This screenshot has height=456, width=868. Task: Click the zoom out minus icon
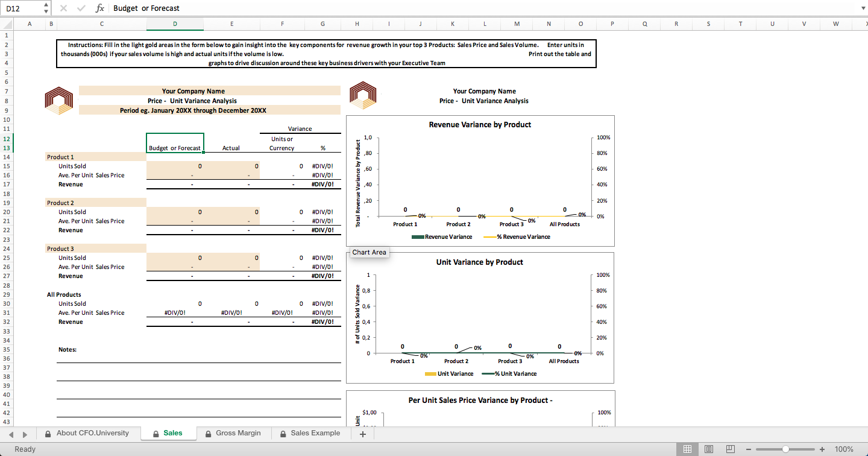749,449
